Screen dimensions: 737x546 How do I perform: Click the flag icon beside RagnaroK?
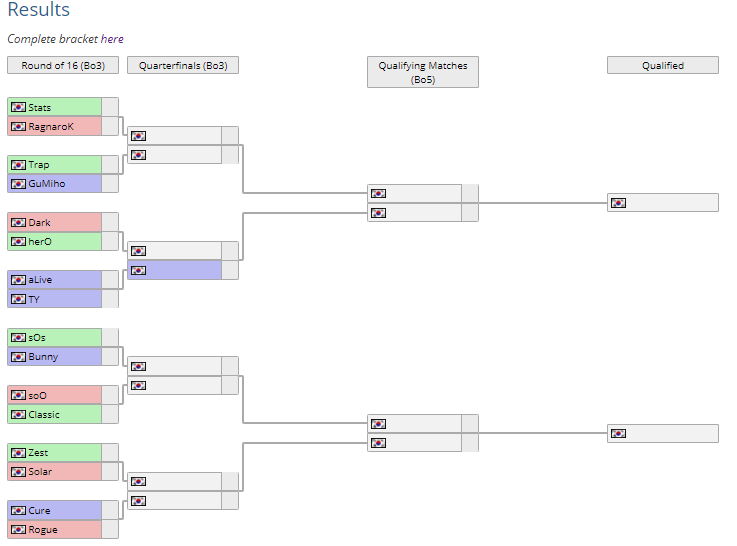pyautogui.click(x=18, y=126)
